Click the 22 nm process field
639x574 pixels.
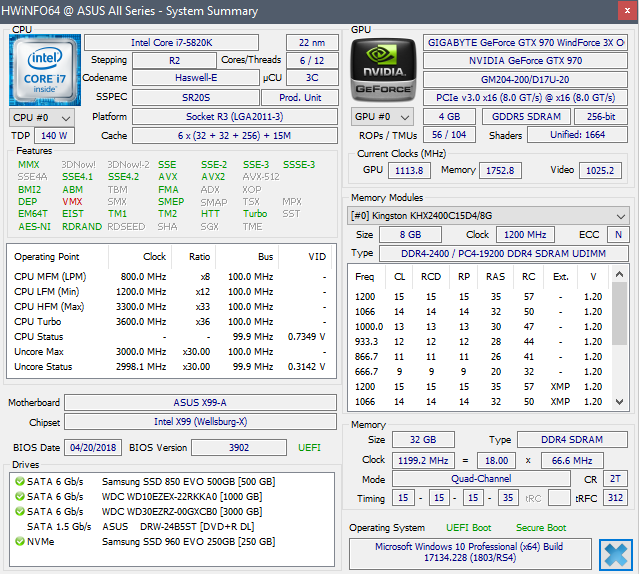(312, 43)
